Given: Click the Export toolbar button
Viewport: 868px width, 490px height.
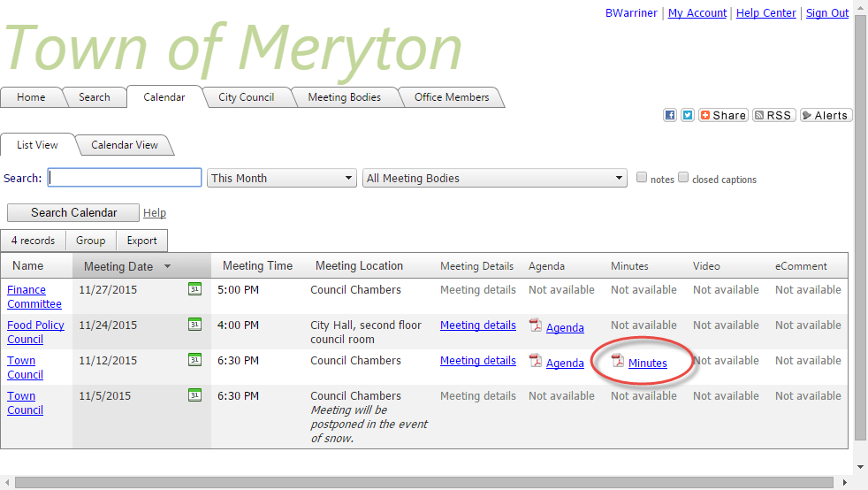Looking at the screenshot, I should (141, 241).
